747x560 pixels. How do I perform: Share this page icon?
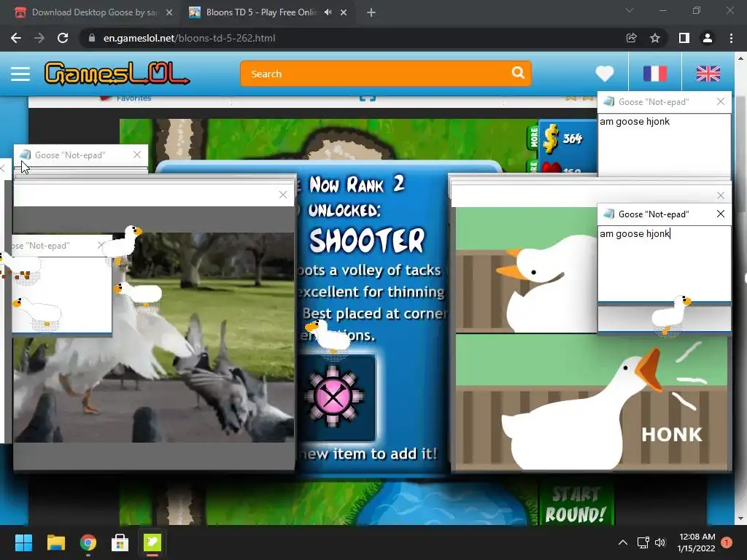click(x=632, y=38)
